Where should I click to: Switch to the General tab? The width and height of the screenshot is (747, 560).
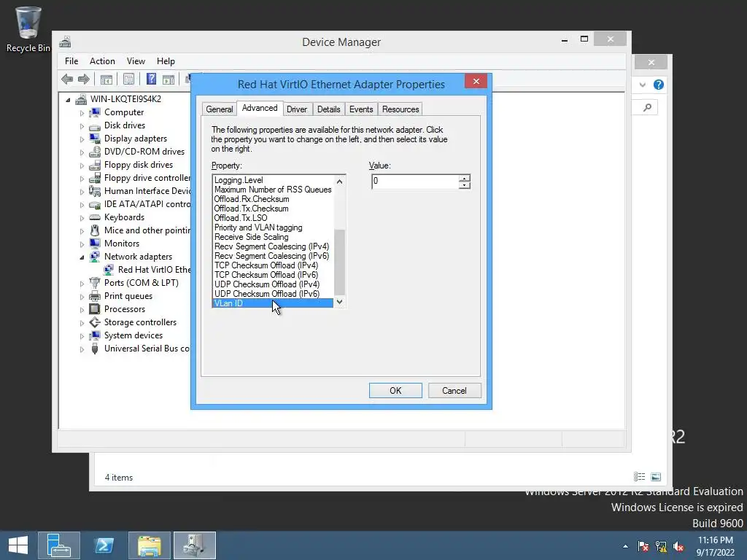(x=219, y=109)
